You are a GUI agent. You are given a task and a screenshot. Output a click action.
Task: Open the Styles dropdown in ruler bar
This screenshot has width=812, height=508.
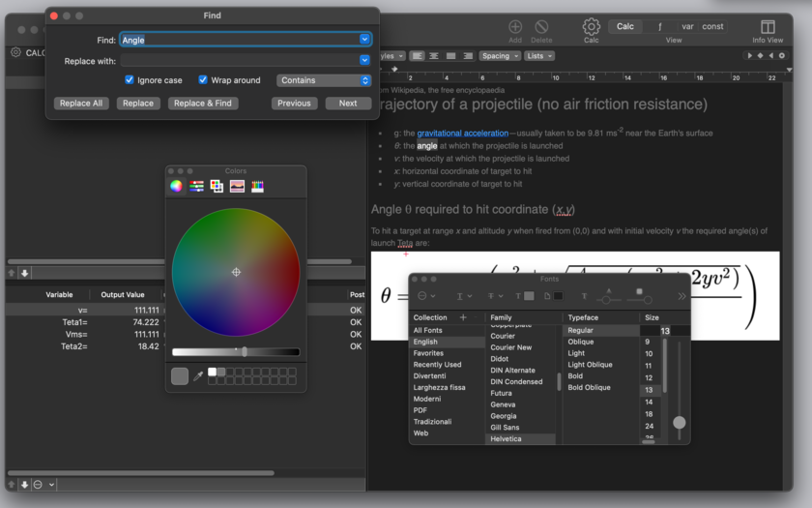click(x=392, y=56)
